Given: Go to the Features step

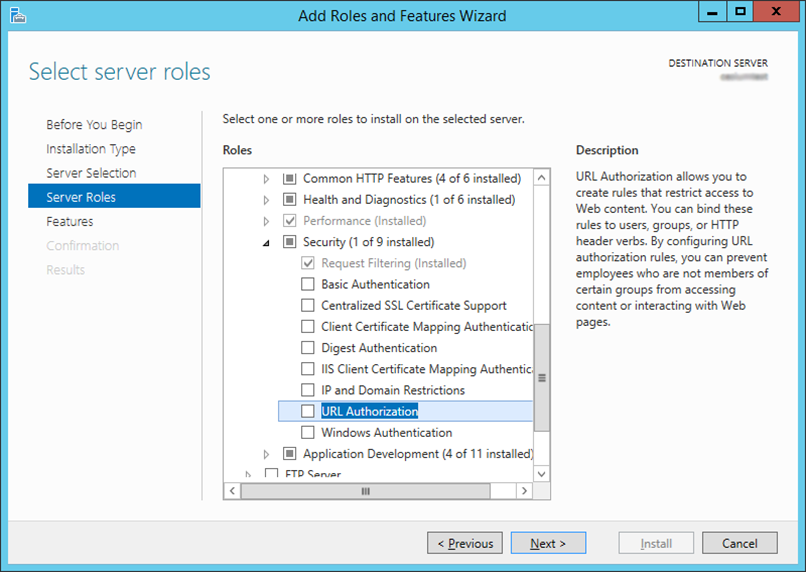Looking at the screenshot, I should 70,222.
